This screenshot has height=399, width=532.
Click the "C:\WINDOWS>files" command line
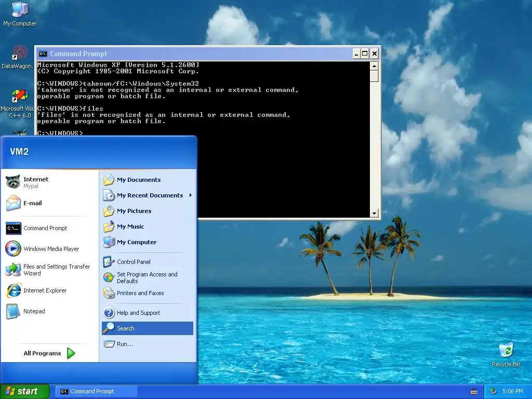pos(70,109)
